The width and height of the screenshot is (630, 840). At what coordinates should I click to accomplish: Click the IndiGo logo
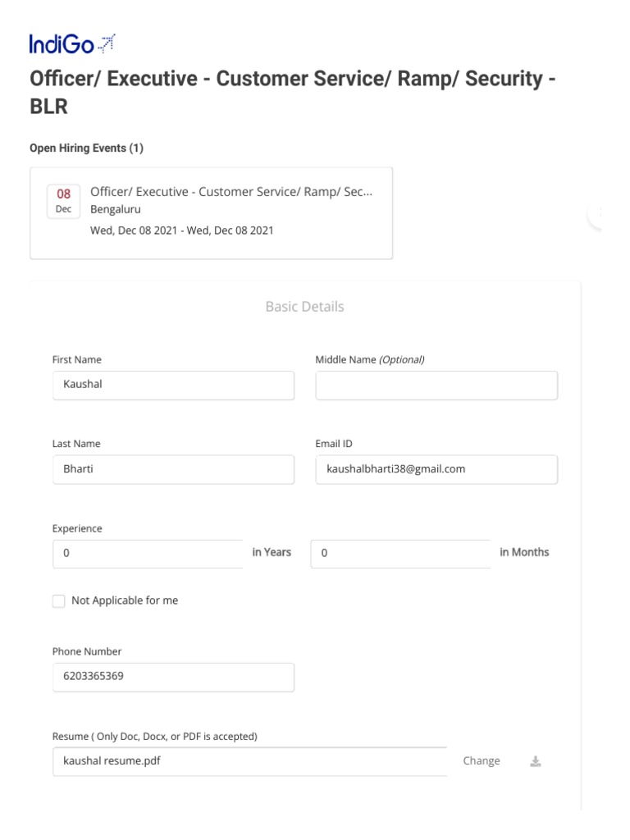(72, 44)
